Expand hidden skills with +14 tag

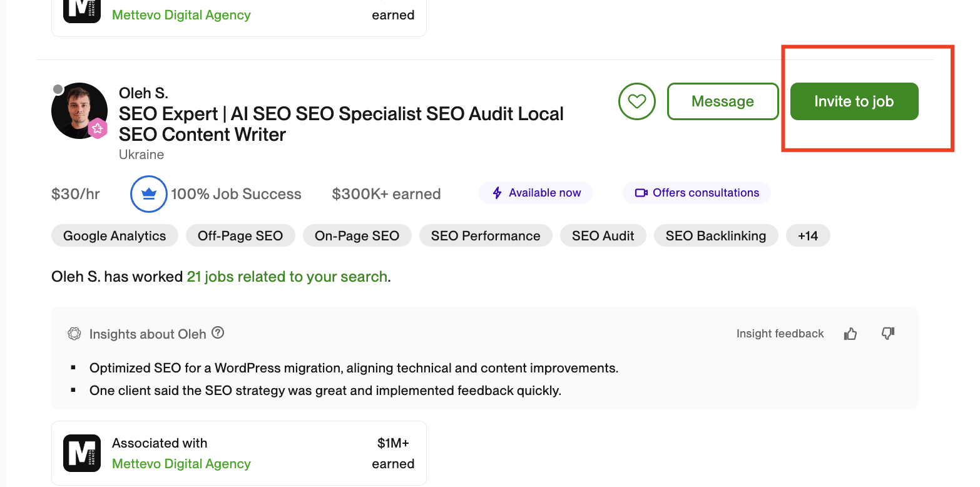807,236
